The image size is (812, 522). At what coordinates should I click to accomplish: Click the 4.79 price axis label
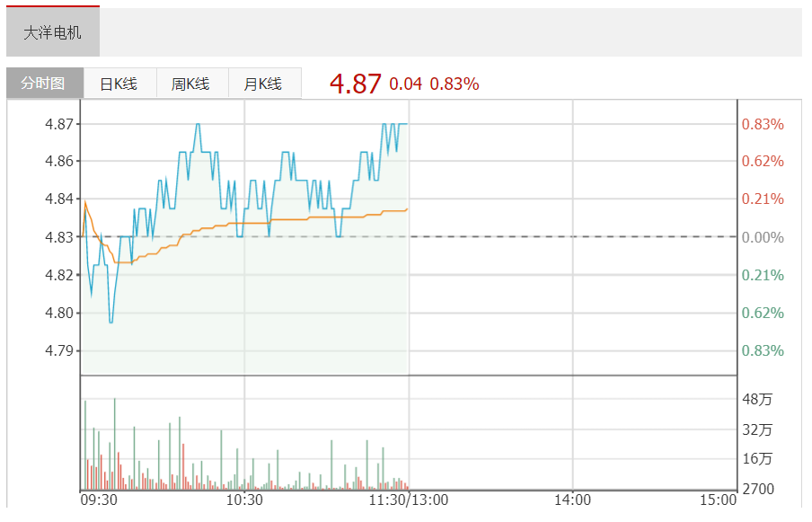coord(59,350)
